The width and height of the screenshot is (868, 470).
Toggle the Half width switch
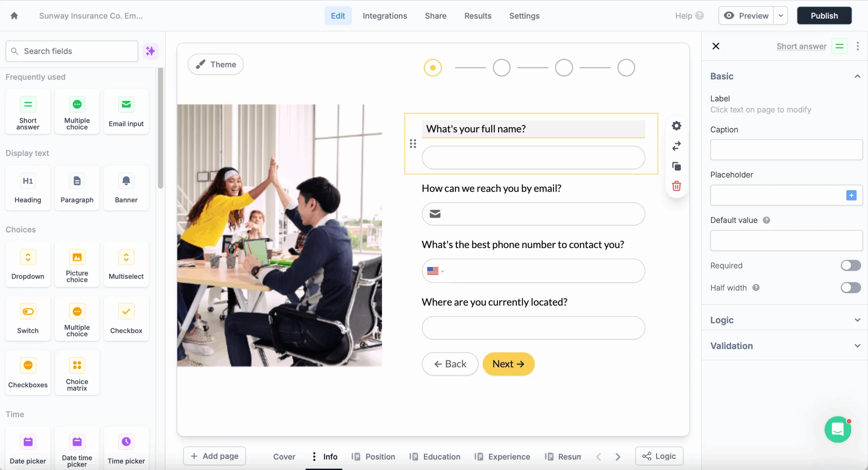click(851, 288)
